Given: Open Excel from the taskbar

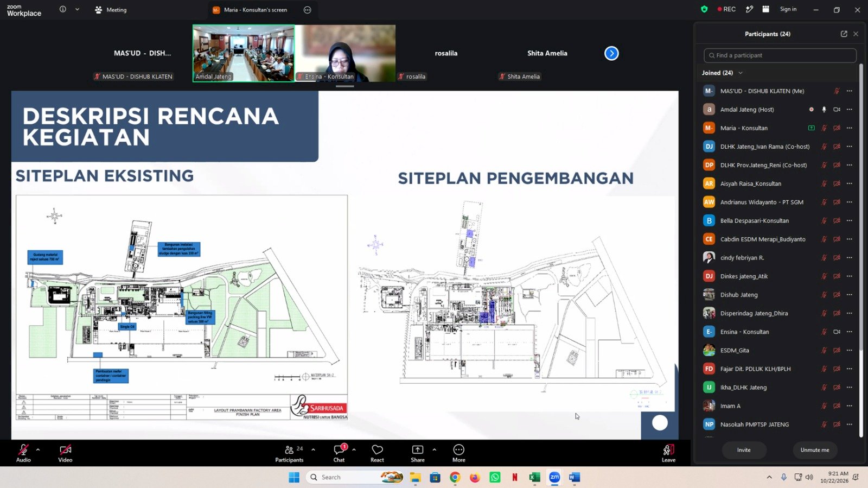Looking at the screenshot, I should pos(534,477).
